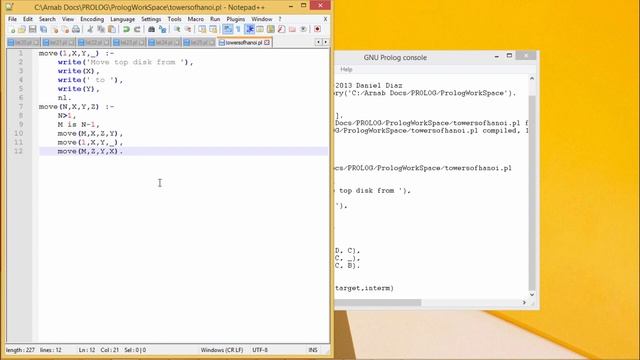Open the Search menu
This screenshot has height=360, width=640.
[x=47, y=19]
